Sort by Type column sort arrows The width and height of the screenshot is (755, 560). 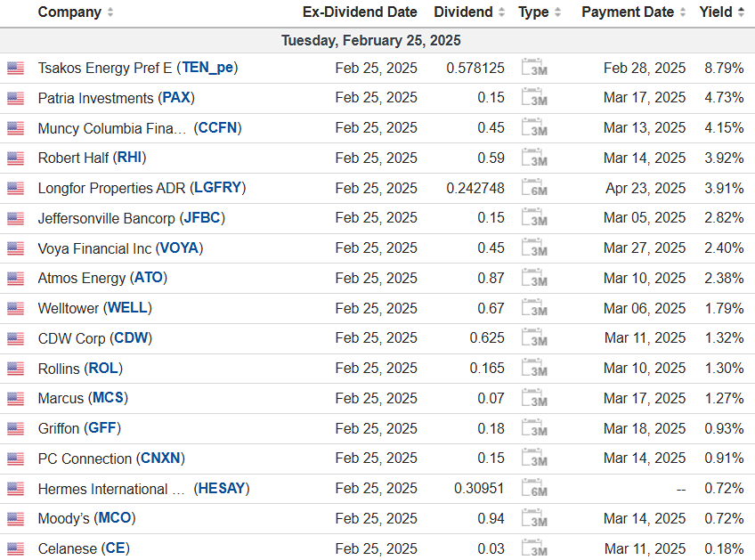click(x=557, y=12)
